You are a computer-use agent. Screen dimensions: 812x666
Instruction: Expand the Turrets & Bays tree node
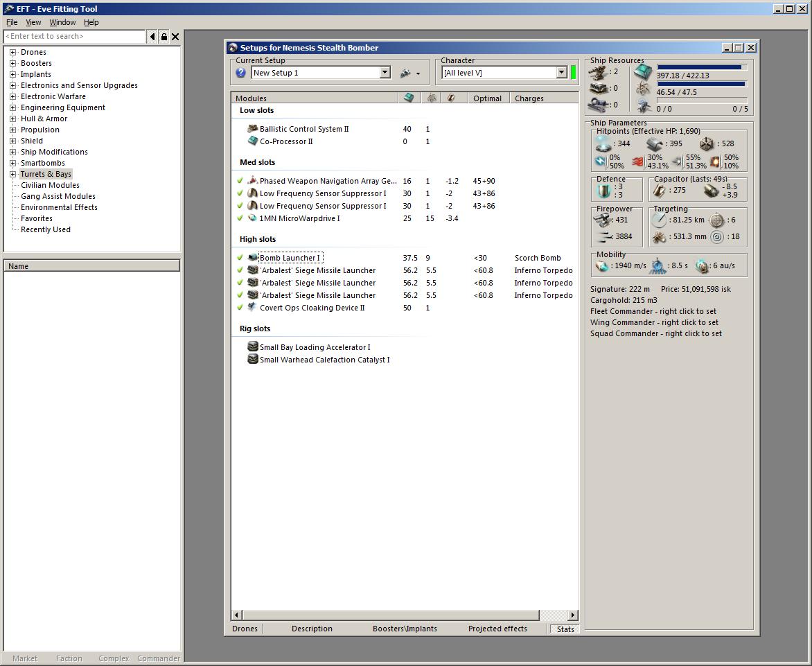(13, 174)
